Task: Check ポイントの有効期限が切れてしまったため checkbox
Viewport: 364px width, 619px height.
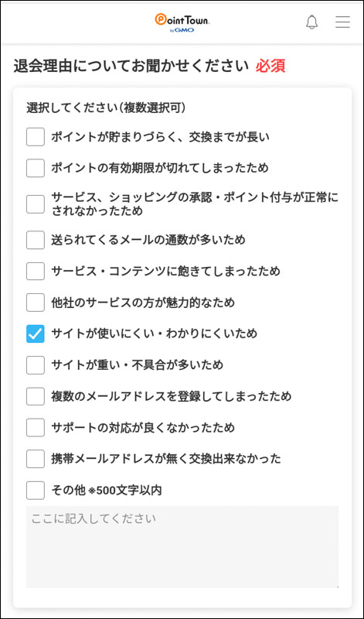Action: [x=36, y=168]
